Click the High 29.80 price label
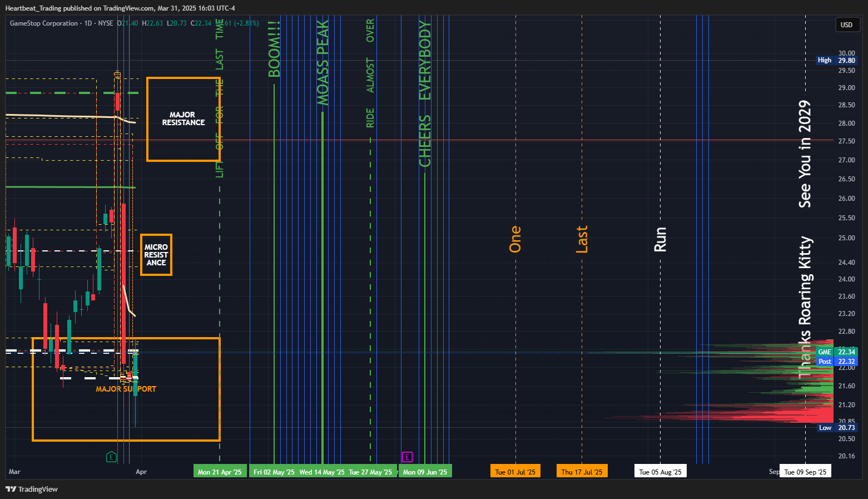The image size is (868, 499). tap(836, 60)
